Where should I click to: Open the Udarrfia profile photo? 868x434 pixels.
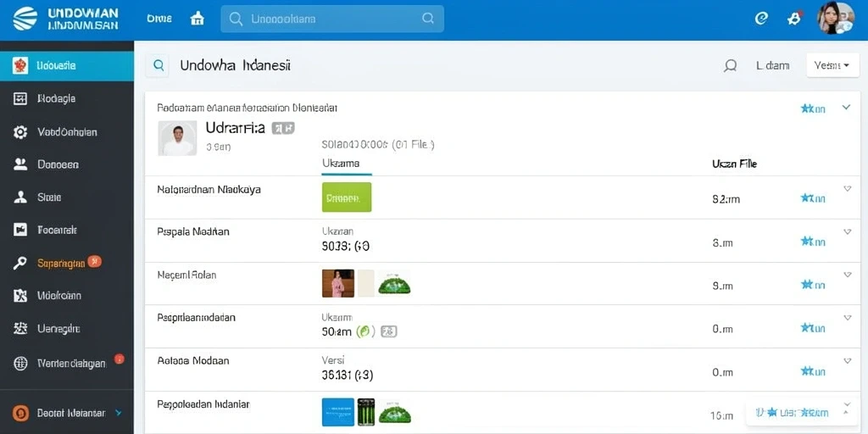tap(177, 138)
